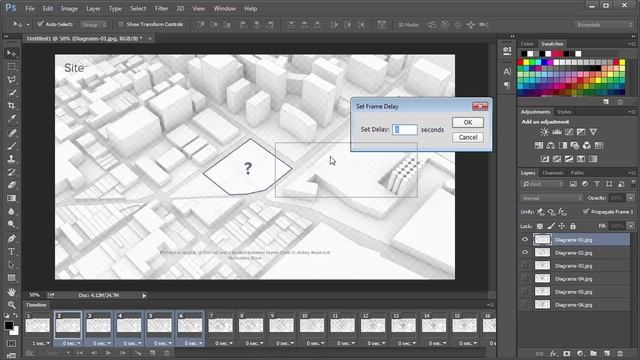Screen dimensions: 640x360
Task: Select the Brush tool
Action: (x=11, y=146)
